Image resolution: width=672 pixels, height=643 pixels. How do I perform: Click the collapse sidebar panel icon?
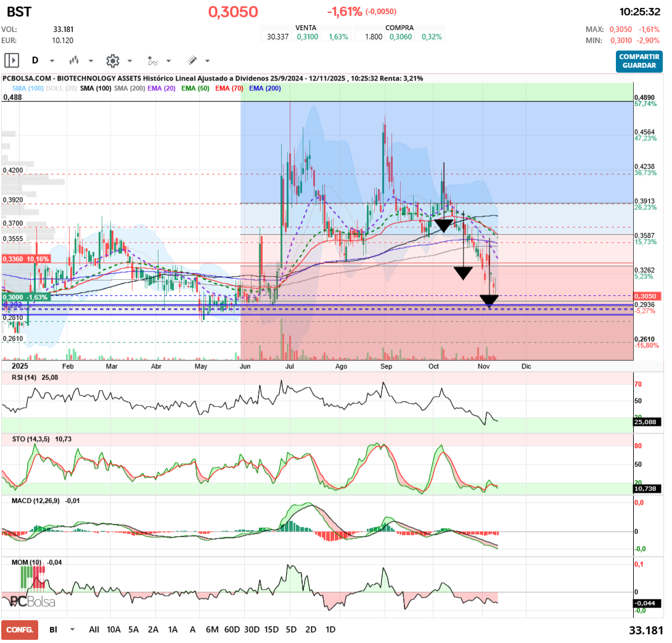tap(10, 60)
